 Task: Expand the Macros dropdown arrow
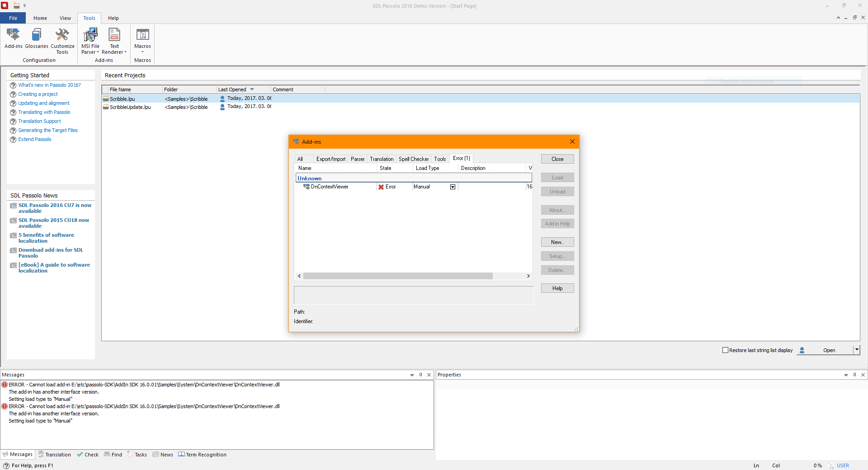[142, 52]
